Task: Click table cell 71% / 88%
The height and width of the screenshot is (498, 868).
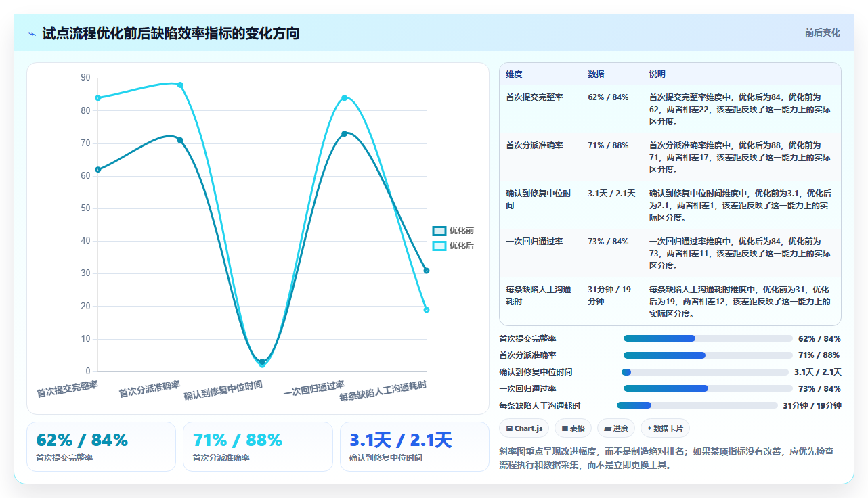Action: click(x=608, y=145)
